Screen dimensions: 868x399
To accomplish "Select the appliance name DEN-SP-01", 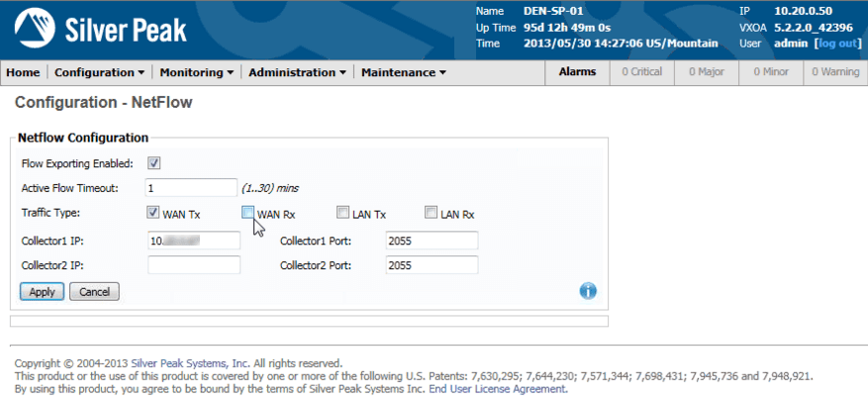I will pos(553,11).
